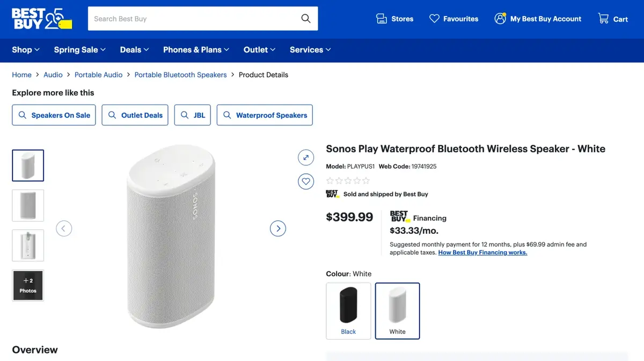Viewport: 644px width, 361px height.
Task: Submit search using the magnifying glass icon
Action: coord(305,18)
